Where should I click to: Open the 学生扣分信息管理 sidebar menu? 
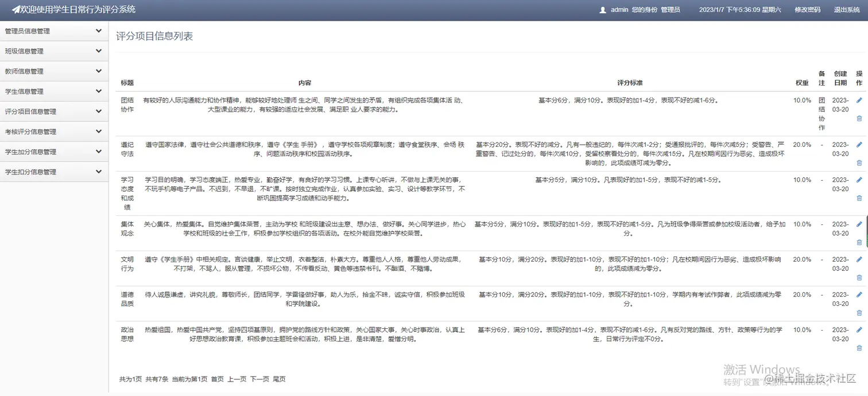tap(54, 172)
